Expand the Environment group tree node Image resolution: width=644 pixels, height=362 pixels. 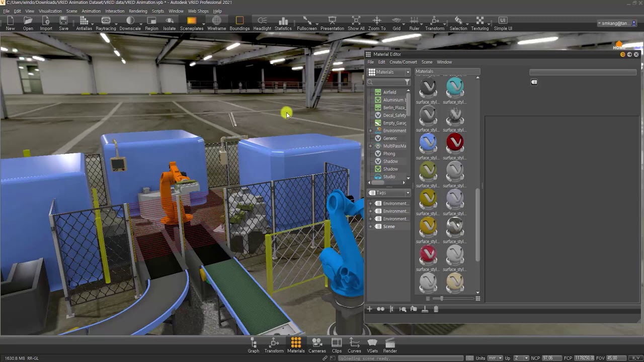370,131
